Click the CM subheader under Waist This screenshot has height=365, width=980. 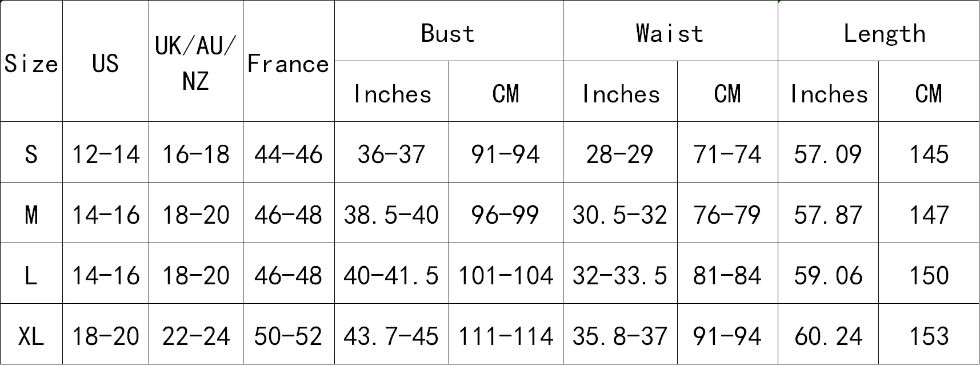pyautogui.click(x=727, y=91)
